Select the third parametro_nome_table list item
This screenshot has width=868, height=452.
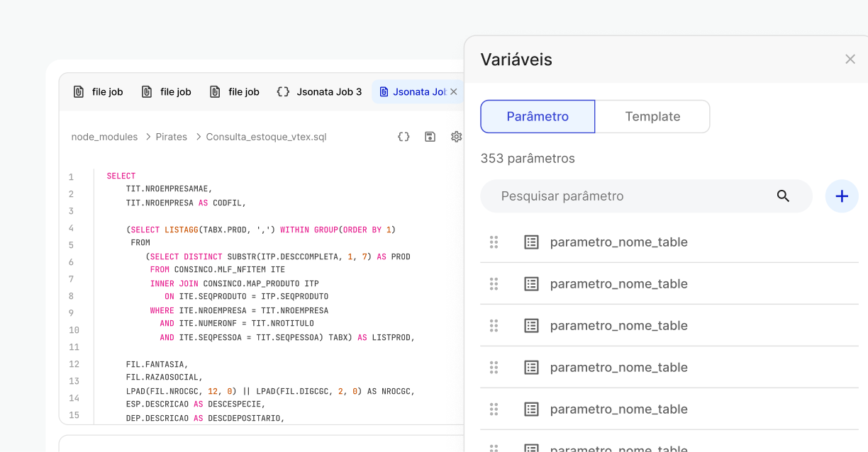(x=618, y=326)
